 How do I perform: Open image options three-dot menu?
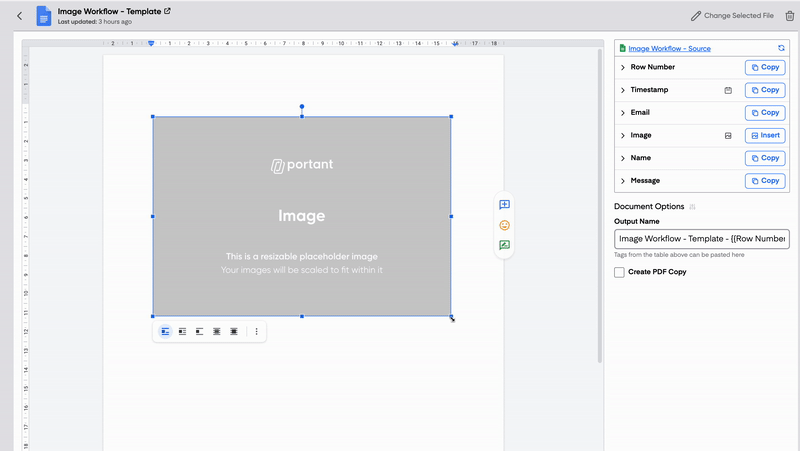(257, 332)
